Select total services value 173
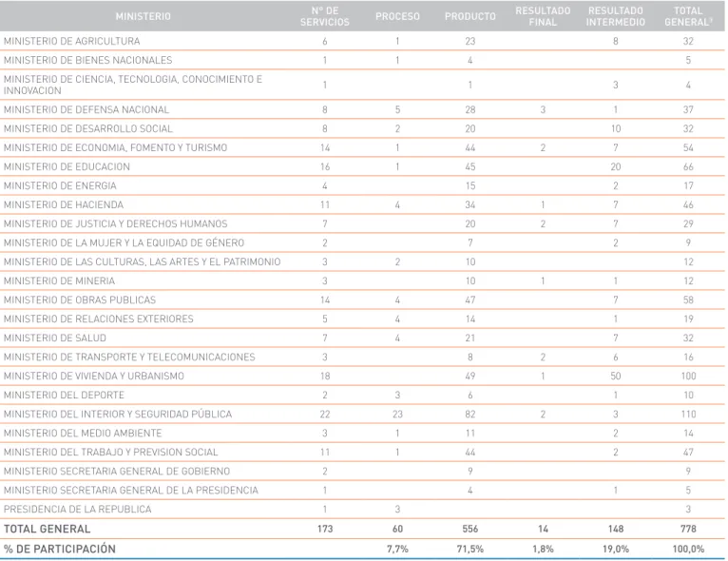This screenshot has height=561, width=728. click(x=325, y=529)
